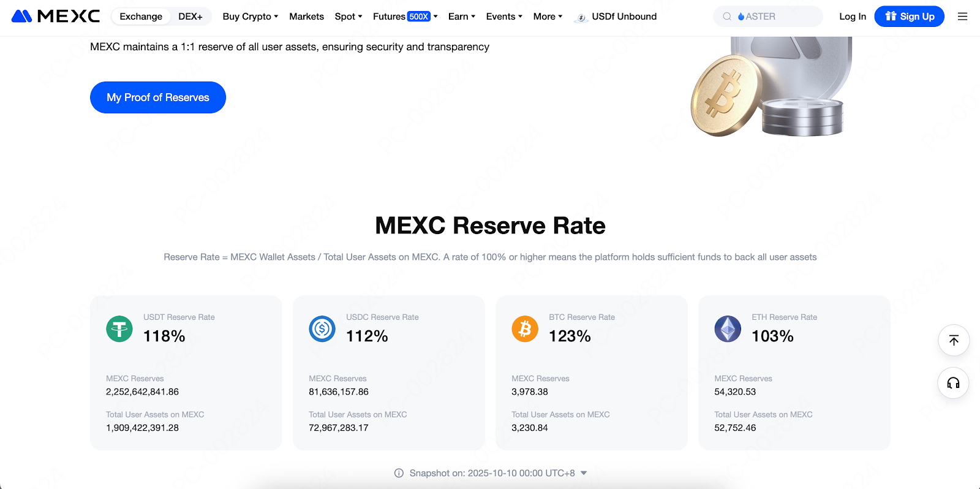The width and height of the screenshot is (980, 489).
Task: Click the snapshot info circle icon
Action: 399,473
